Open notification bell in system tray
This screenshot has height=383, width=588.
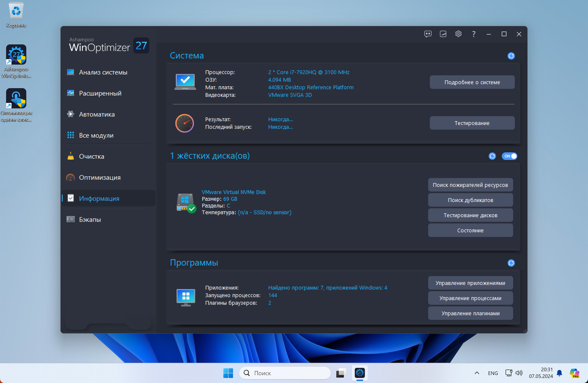pos(559,373)
